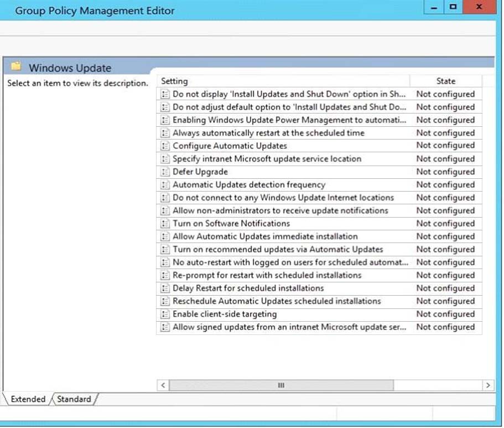This screenshot has height=428, width=504.
Task: Select Allow non-administrators to receive update notifications
Action: (280, 210)
